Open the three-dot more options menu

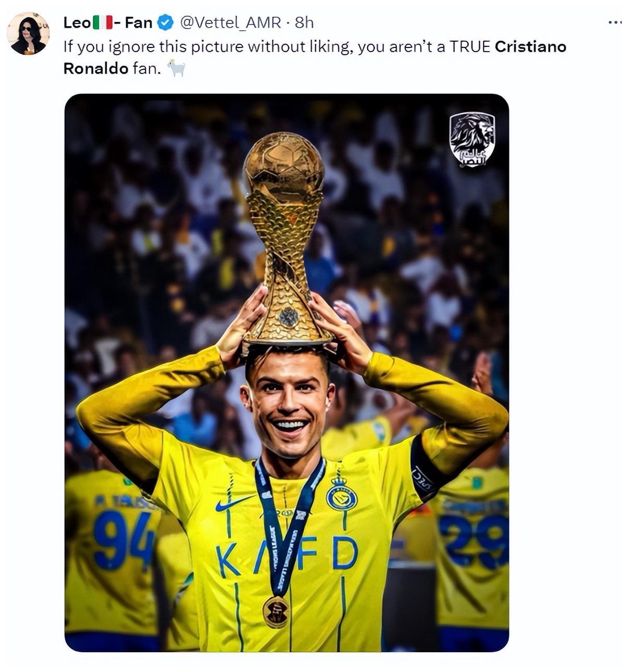(x=614, y=22)
